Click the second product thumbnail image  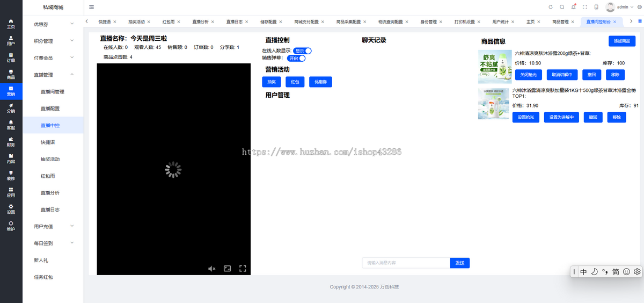coord(495,104)
